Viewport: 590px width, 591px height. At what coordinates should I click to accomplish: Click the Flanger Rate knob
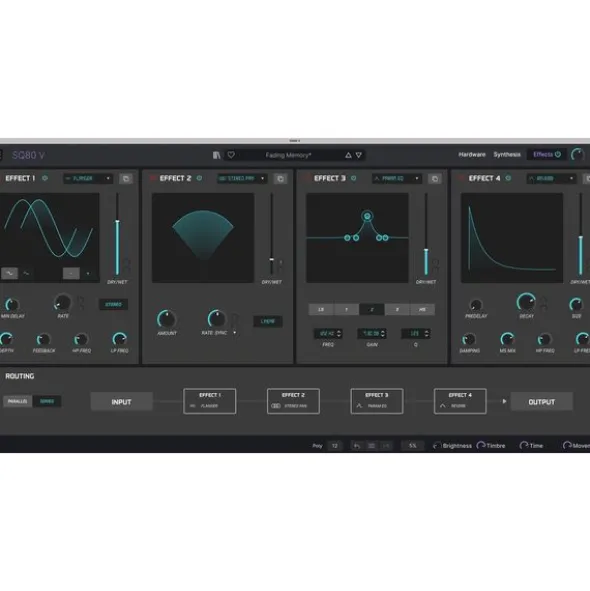(x=63, y=302)
